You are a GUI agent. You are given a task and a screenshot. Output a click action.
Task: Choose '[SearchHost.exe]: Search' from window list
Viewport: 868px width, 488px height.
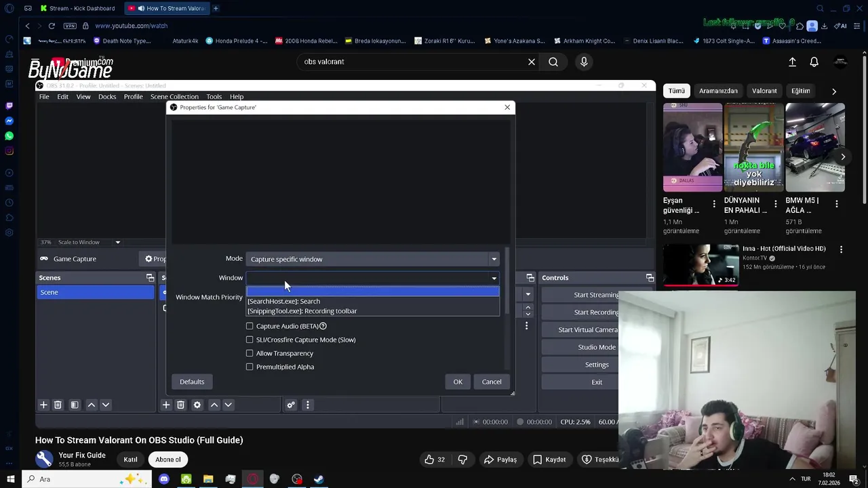pos(373,301)
